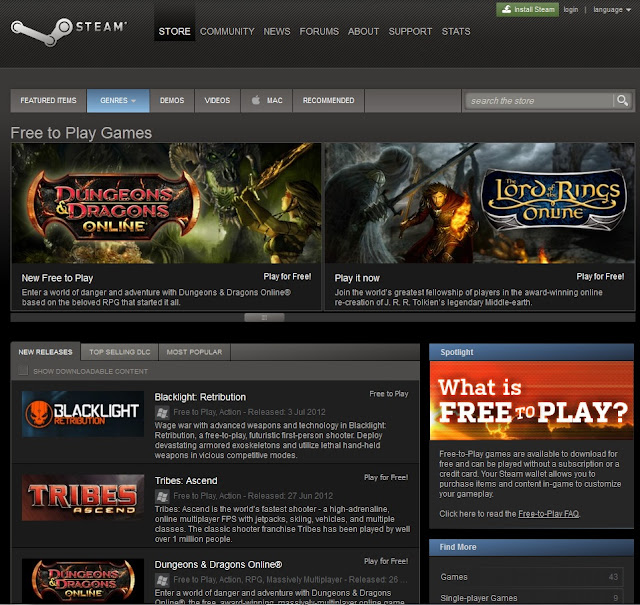Click Free to Play label on Blacklight row
This screenshot has height=605, width=640.
click(389, 394)
